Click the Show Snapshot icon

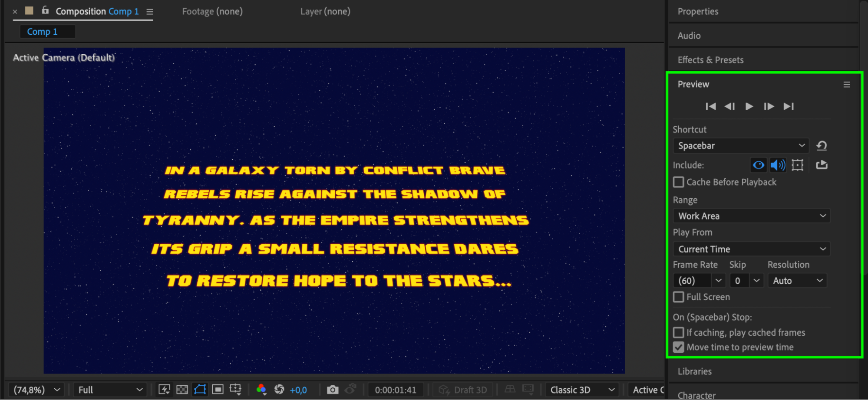[x=350, y=389]
